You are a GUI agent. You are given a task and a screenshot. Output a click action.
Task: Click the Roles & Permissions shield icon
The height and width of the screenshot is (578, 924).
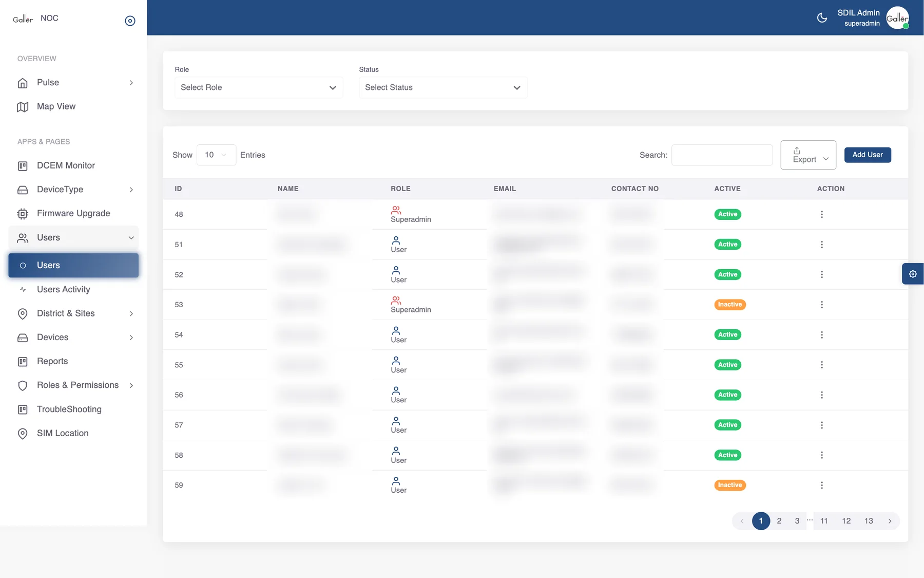point(23,385)
